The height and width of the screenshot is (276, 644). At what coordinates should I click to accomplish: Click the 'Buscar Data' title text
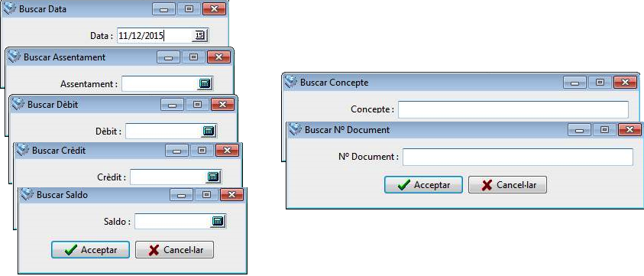click(x=43, y=9)
